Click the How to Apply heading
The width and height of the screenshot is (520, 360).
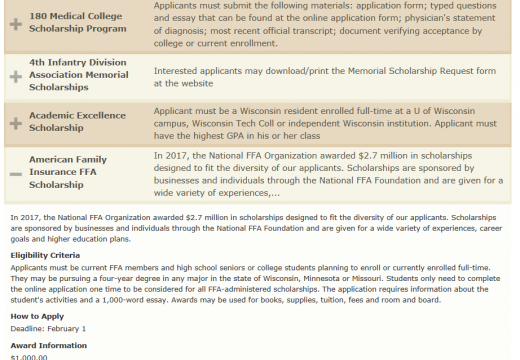tap(37, 316)
